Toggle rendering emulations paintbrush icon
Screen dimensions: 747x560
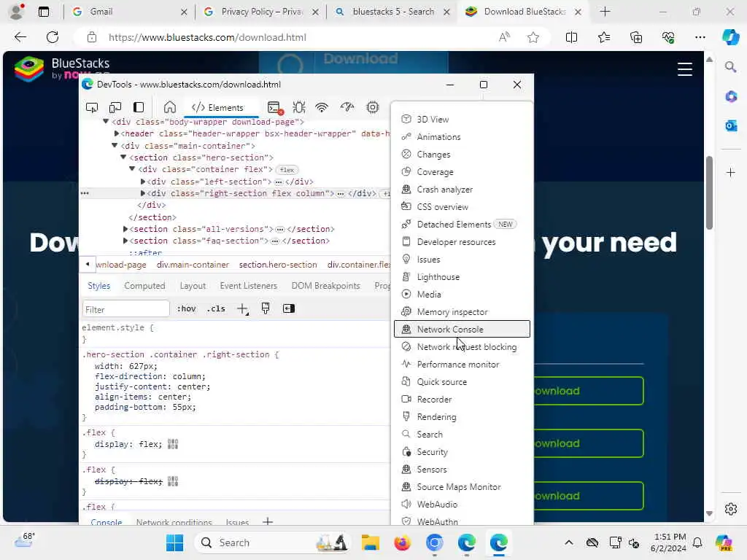point(266,308)
